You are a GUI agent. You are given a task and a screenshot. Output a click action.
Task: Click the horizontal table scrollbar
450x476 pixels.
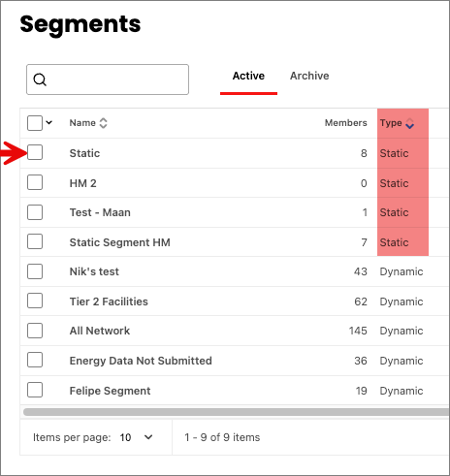click(236, 412)
